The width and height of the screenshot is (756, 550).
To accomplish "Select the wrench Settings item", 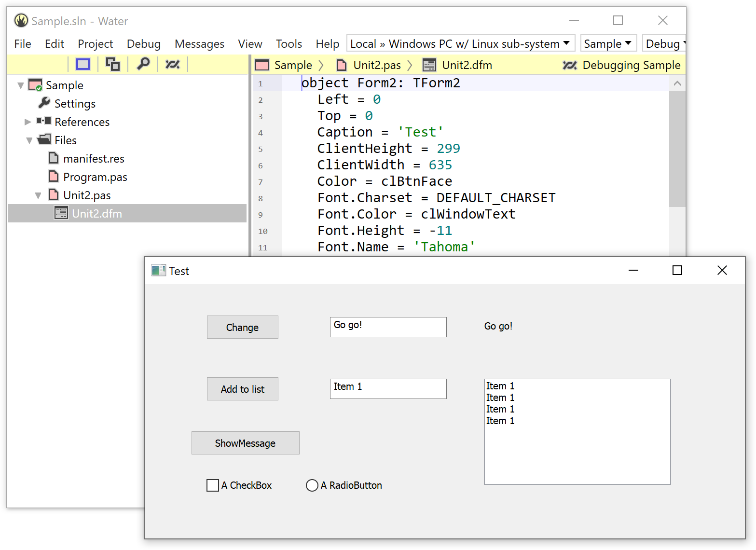I will click(x=67, y=104).
